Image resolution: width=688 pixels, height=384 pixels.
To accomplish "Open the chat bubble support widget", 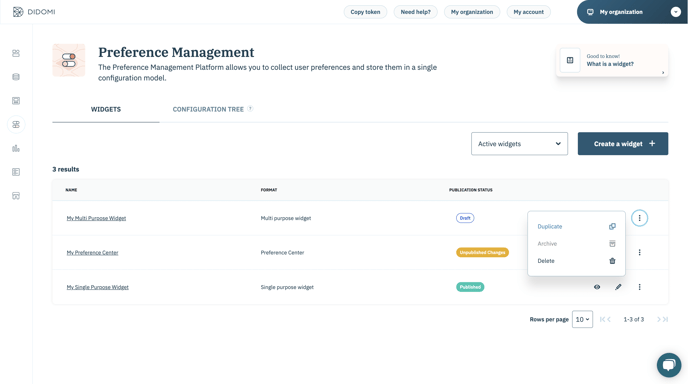I will pos(669,365).
